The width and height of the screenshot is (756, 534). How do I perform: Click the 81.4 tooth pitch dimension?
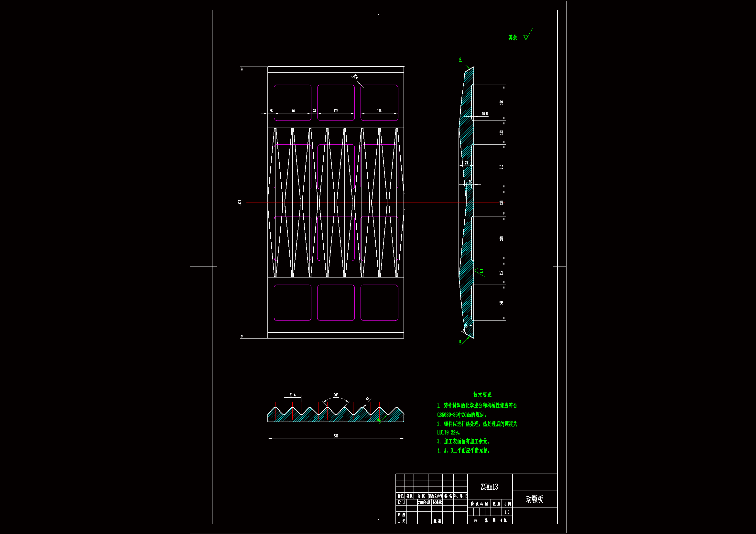pos(292,395)
